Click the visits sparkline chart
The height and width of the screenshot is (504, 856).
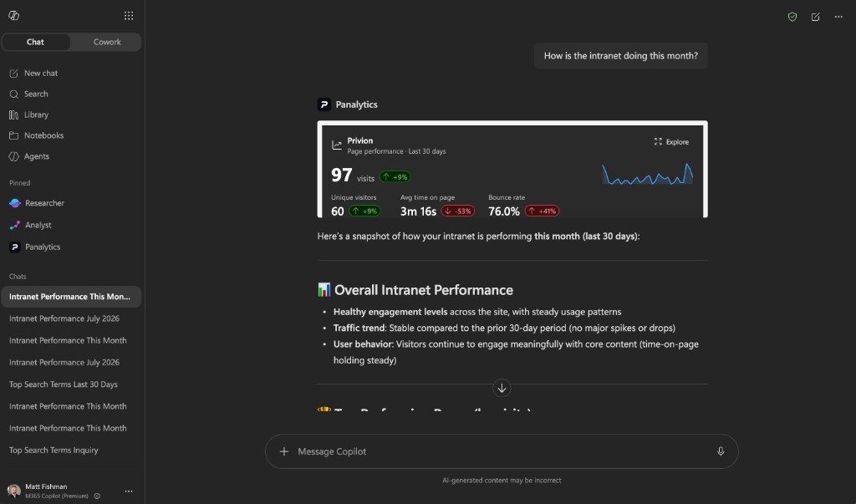tap(648, 174)
